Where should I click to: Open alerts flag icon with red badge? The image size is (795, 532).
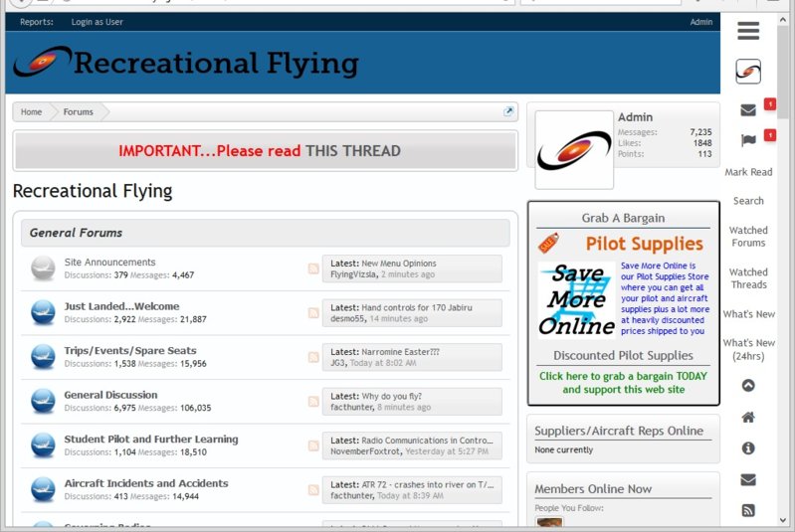click(748, 140)
